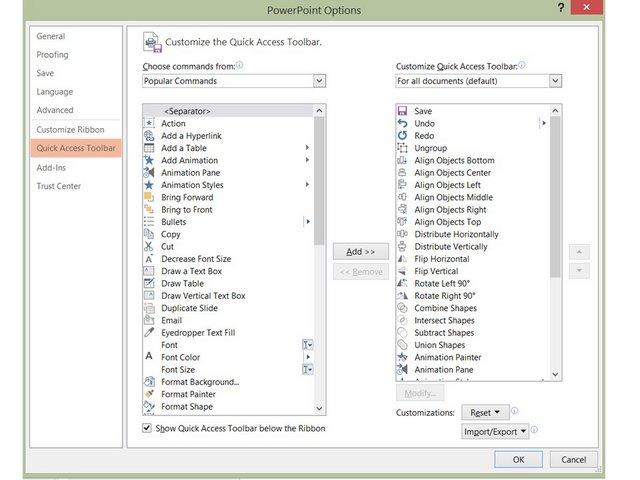The image size is (640, 480).
Task: Select the Ungroup icon
Action: coord(402,148)
